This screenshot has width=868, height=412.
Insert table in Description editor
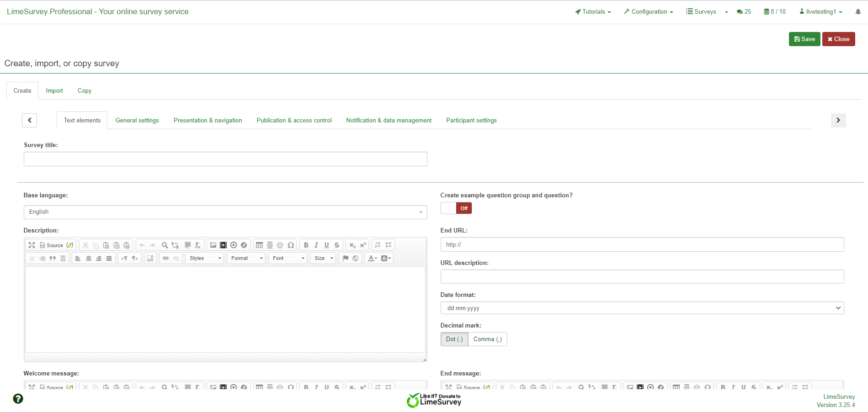click(x=259, y=245)
